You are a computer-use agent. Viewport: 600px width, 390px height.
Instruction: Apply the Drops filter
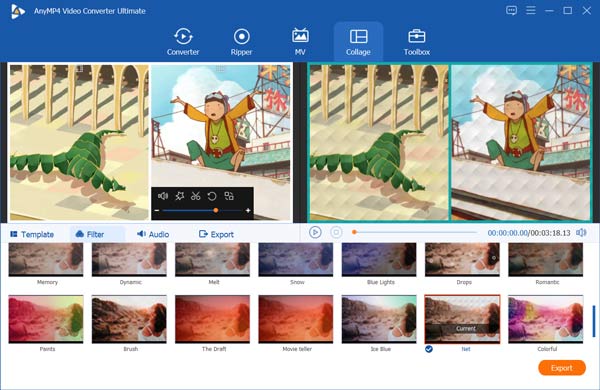(462, 259)
